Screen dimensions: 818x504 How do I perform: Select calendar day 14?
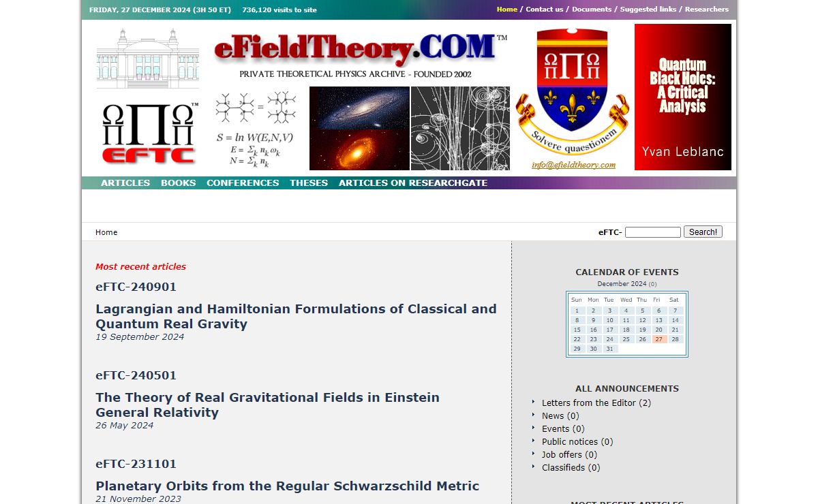click(x=675, y=320)
